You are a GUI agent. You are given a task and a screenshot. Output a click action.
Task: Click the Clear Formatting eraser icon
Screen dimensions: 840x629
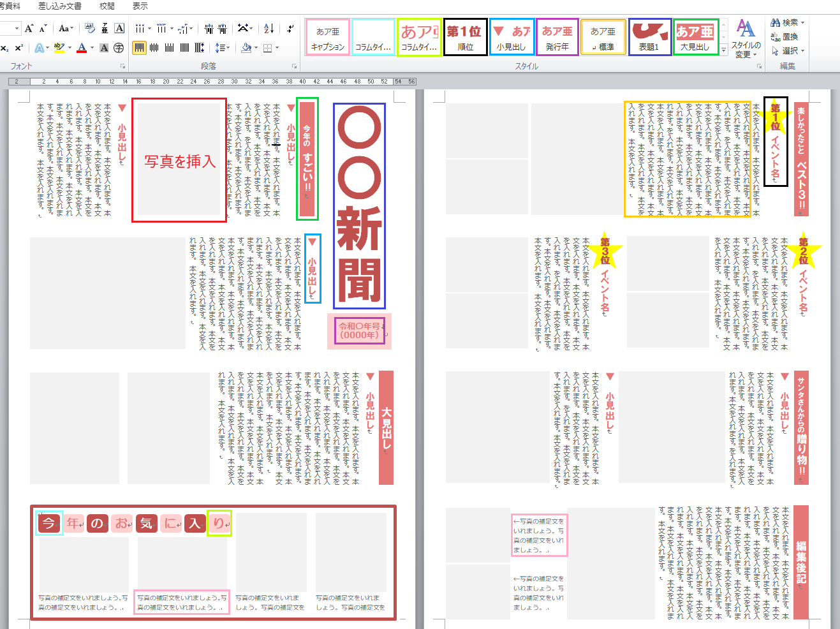[x=89, y=29]
